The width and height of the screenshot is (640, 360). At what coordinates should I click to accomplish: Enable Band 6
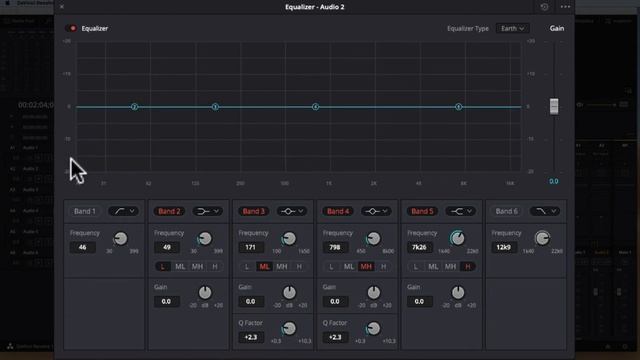[x=507, y=211]
